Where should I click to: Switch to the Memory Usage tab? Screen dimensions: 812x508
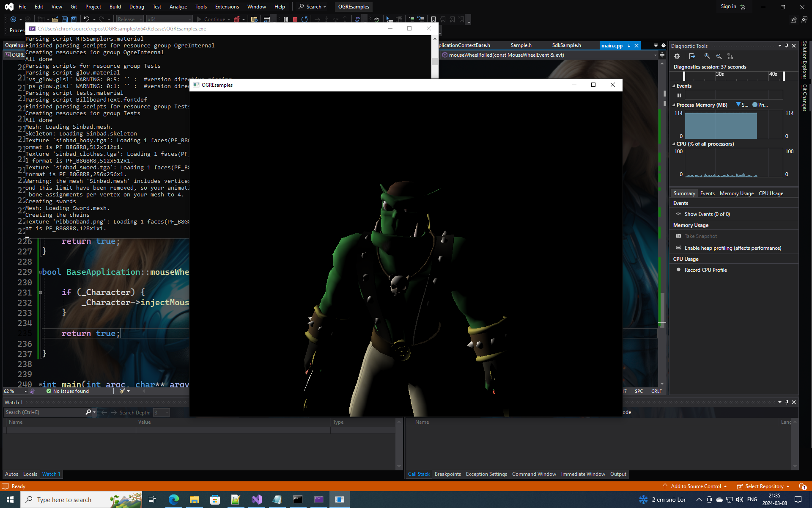click(x=736, y=193)
